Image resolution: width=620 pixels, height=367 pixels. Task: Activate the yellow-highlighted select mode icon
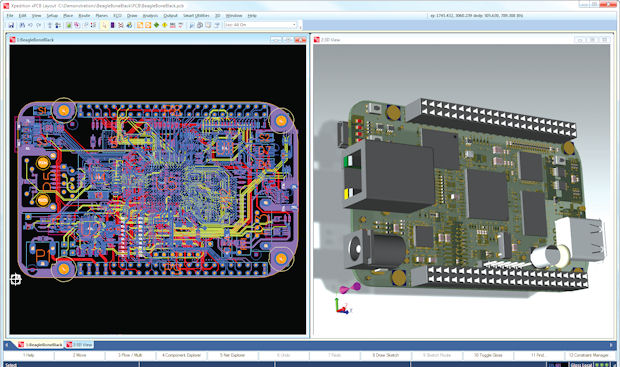pyautogui.click(x=104, y=25)
